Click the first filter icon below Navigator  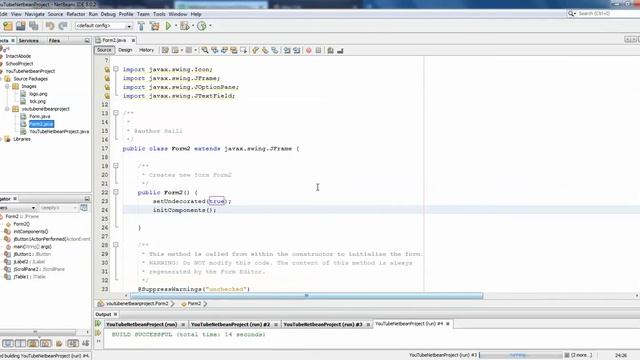8,344
